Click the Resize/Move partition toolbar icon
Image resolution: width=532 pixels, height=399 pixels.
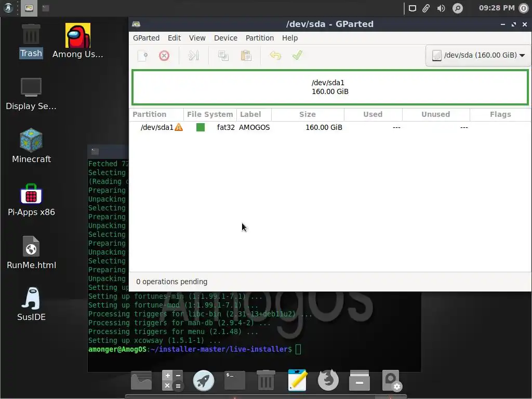point(193,55)
